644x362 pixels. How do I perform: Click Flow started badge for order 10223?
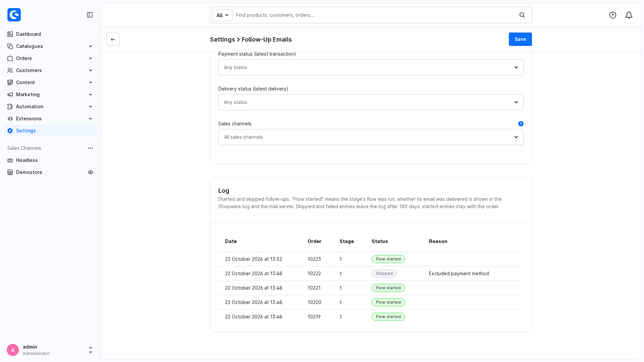pyautogui.click(x=388, y=259)
